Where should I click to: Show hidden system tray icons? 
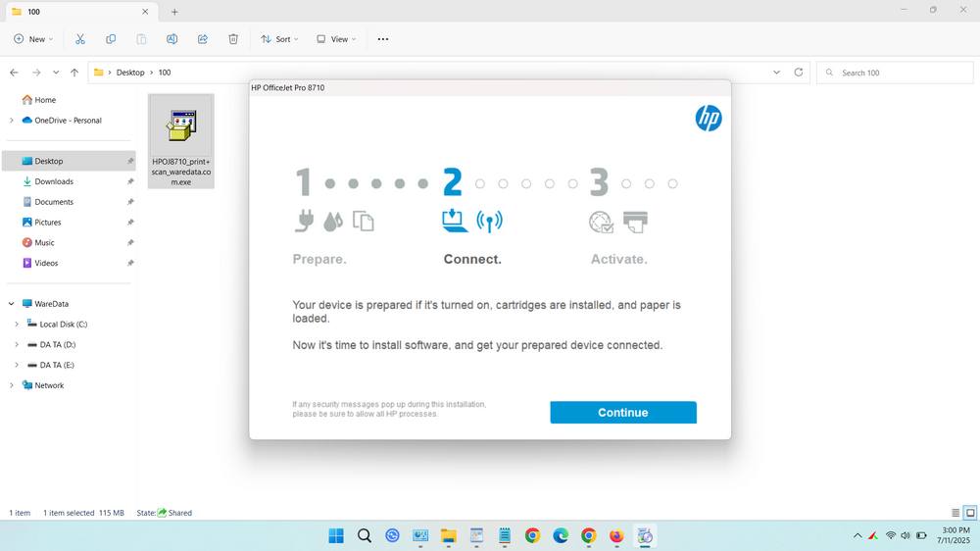[857, 536]
